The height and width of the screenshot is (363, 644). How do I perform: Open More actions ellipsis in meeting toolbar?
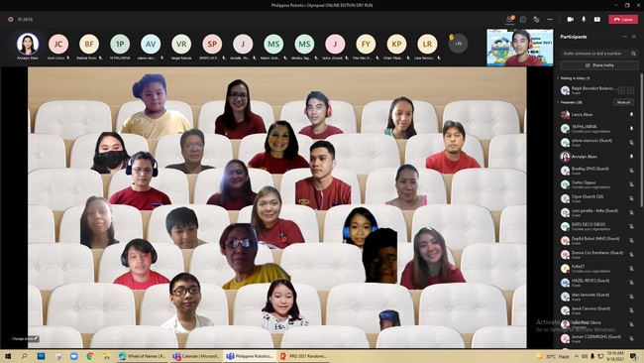click(550, 19)
